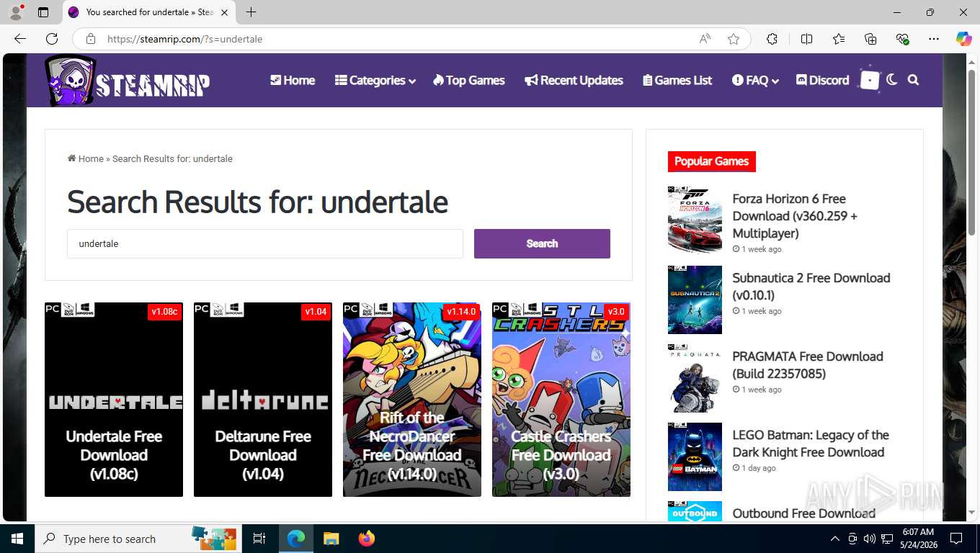
Task: Open Copilot sidebar icon
Action: pos(963,39)
